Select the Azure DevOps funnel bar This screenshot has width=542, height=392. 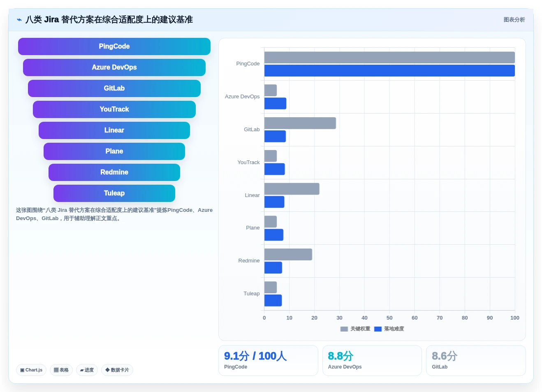click(x=114, y=67)
